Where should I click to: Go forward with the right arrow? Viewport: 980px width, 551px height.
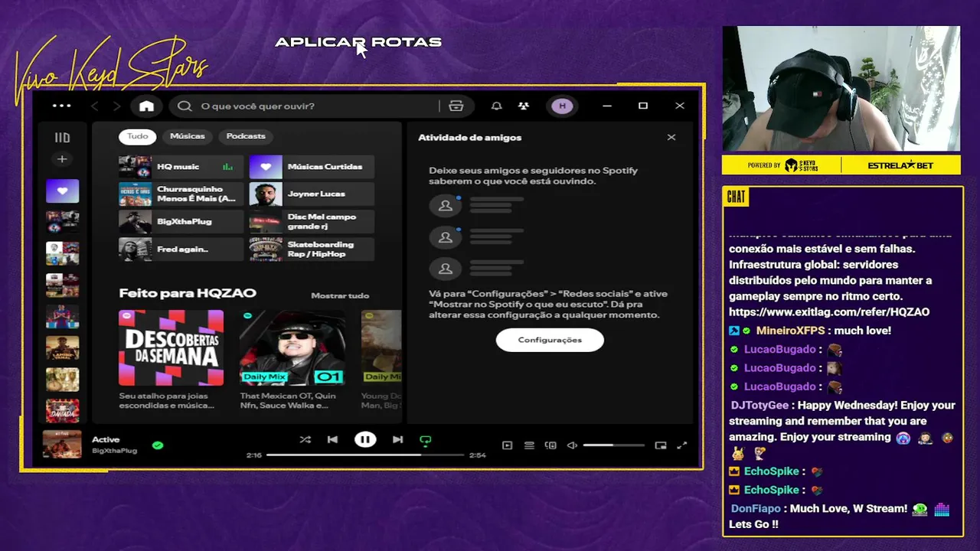116,106
